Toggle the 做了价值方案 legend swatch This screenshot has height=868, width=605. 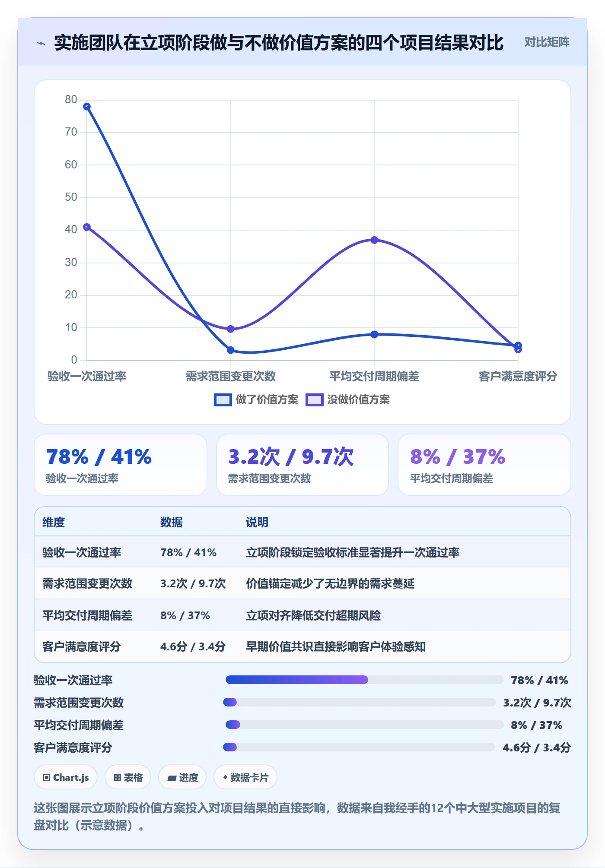tap(223, 400)
